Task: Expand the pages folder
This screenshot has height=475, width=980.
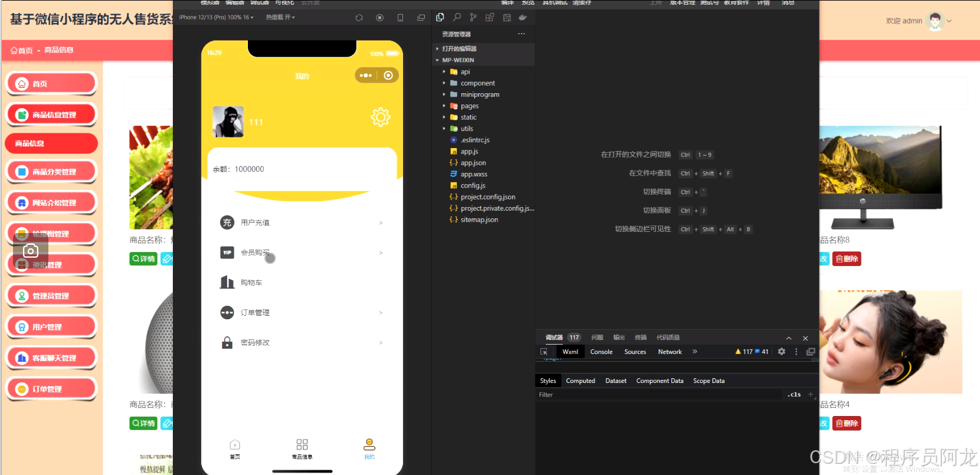Action: pyautogui.click(x=470, y=106)
